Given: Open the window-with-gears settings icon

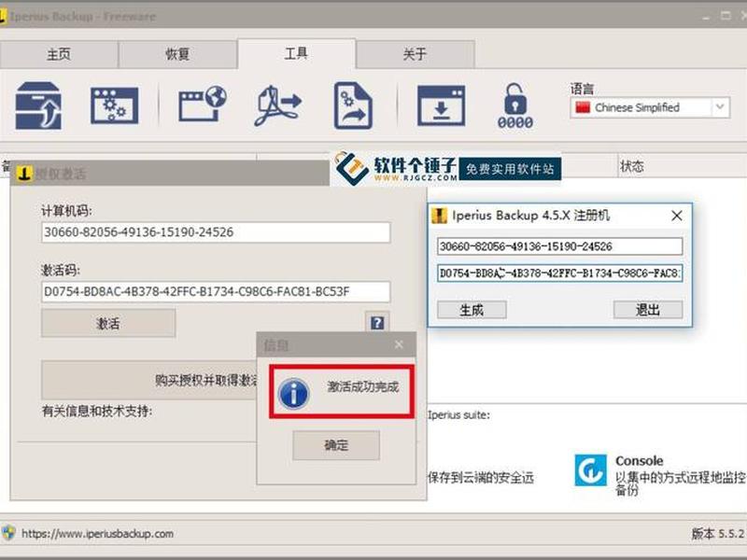Looking at the screenshot, I should coord(114,105).
